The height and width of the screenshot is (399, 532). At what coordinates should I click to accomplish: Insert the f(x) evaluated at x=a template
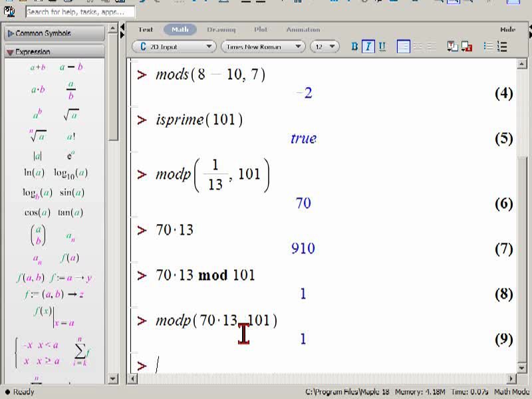[x=54, y=317]
